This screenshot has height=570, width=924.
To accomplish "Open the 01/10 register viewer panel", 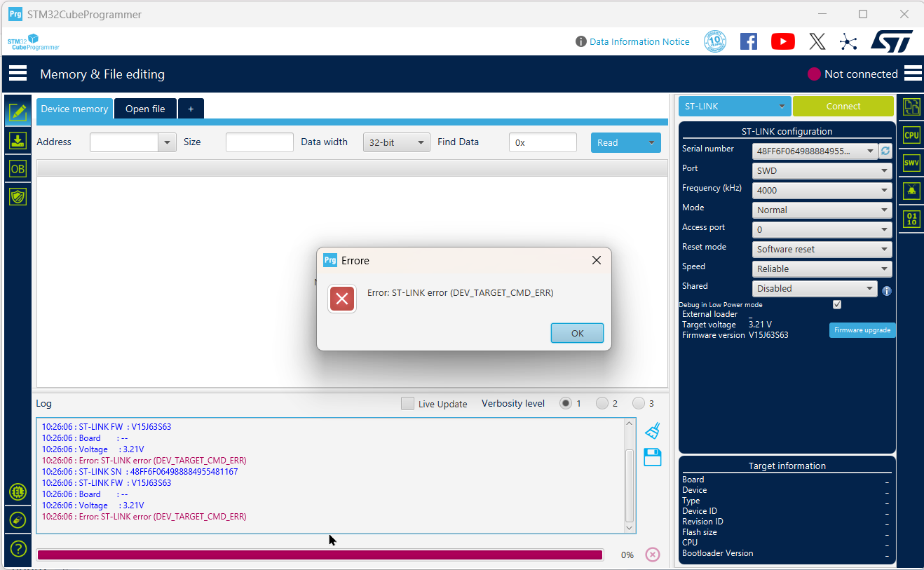I will tap(911, 219).
